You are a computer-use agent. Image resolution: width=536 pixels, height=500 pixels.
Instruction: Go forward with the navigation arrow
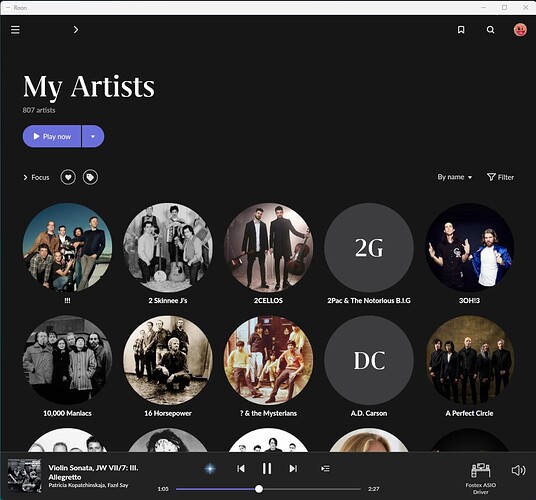76,30
